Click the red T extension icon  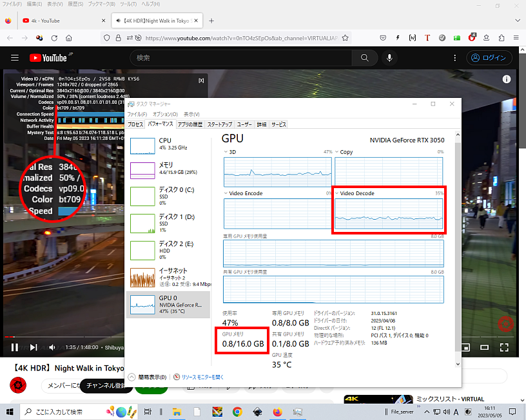click(427, 38)
